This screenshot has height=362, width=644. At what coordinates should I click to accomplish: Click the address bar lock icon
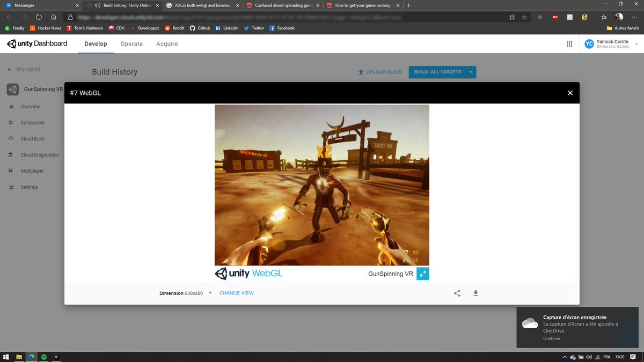71,17
